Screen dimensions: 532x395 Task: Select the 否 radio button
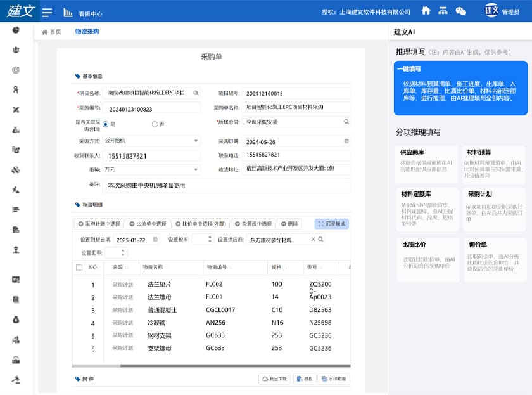tap(155, 124)
